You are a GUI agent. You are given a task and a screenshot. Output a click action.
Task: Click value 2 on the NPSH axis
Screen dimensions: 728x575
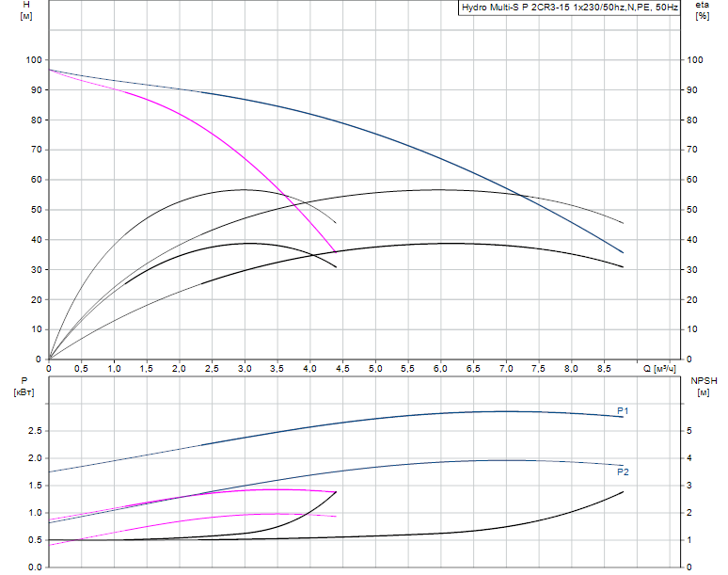point(689,513)
